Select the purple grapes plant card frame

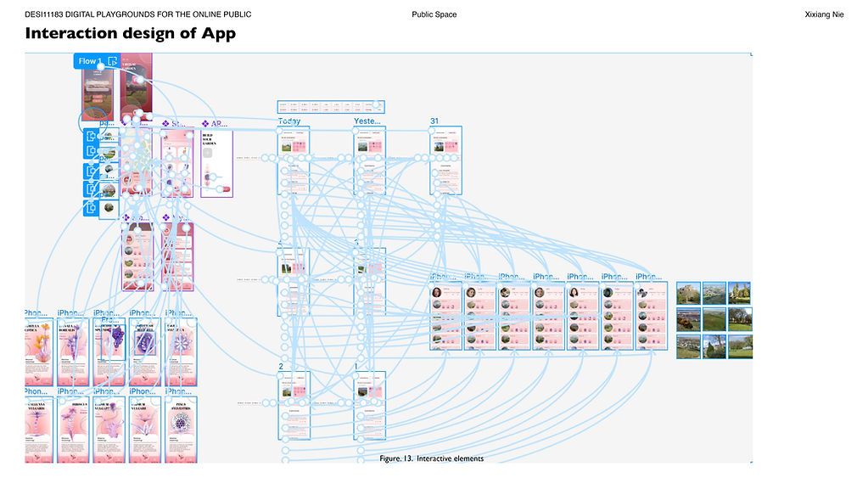109,351
